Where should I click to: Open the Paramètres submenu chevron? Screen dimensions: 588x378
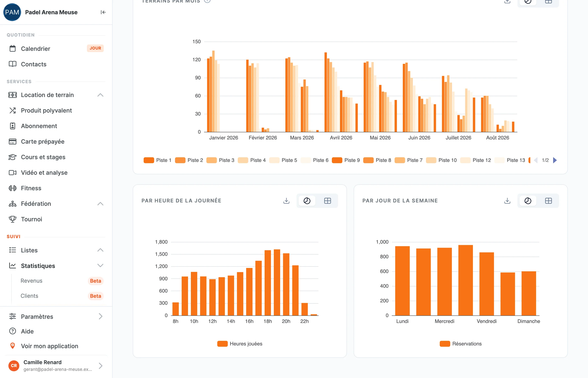coord(100,316)
